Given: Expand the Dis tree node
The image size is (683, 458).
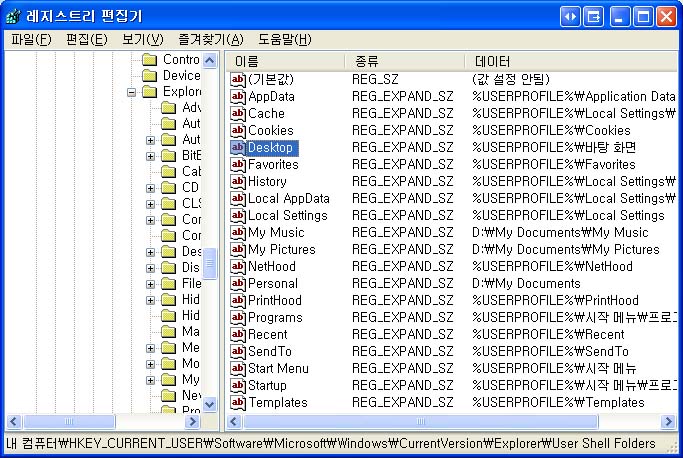Looking at the screenshot, I should coord(150,268).
